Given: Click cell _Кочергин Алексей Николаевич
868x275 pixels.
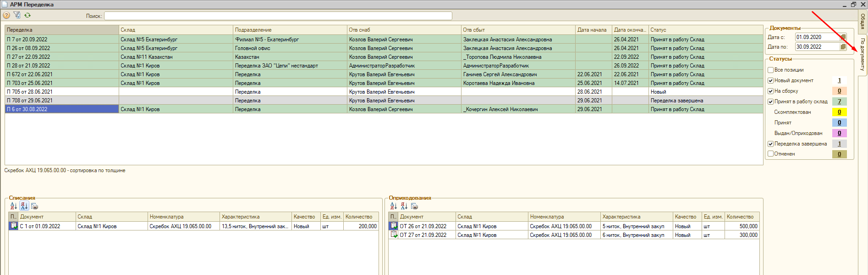Looking at the screenshot, I should (x=518, y=109).
